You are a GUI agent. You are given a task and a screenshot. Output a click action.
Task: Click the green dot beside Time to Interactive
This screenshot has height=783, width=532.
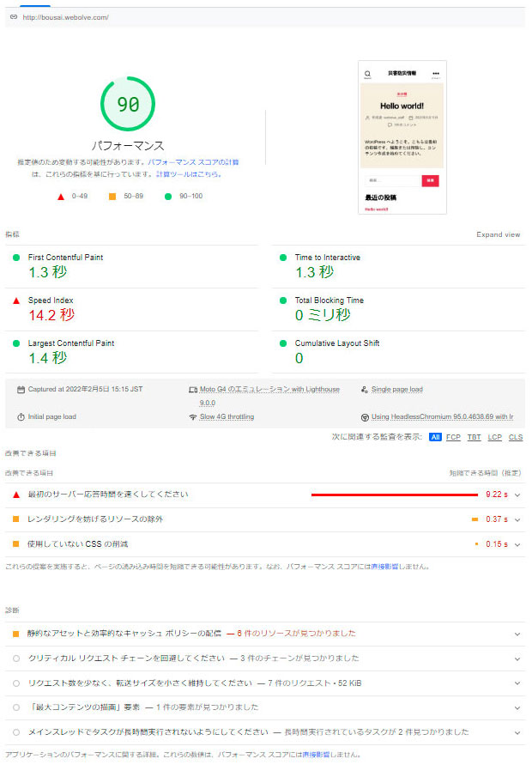click(283, 258)
